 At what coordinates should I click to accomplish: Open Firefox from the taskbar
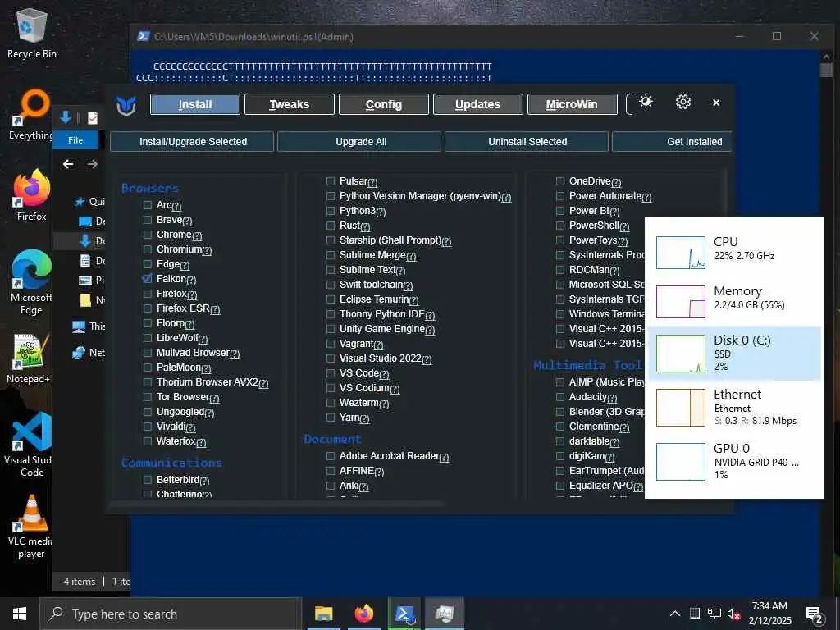pos(363,614)
